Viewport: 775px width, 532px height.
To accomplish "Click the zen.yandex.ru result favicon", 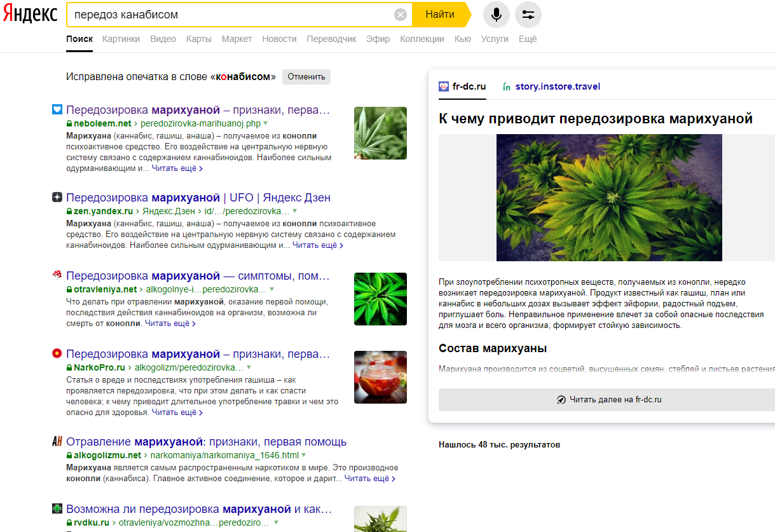I will 57,197.
